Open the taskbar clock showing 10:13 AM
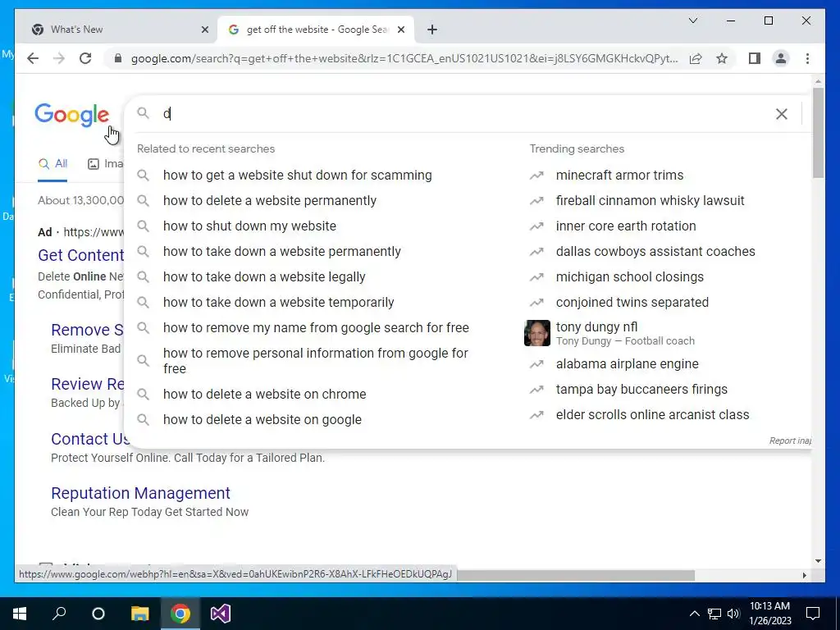The width and height of the screenshot is (840, 630). tap(769, 614)
